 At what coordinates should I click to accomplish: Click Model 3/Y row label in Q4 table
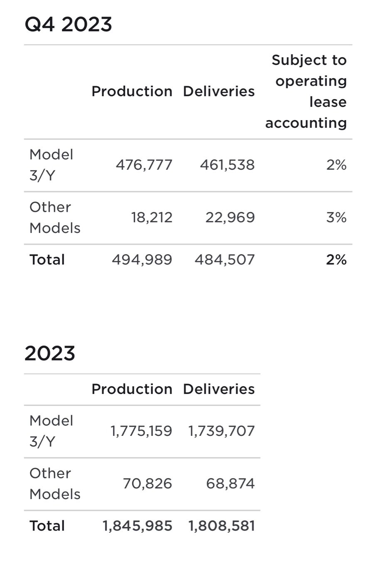[x=51, y=165]
